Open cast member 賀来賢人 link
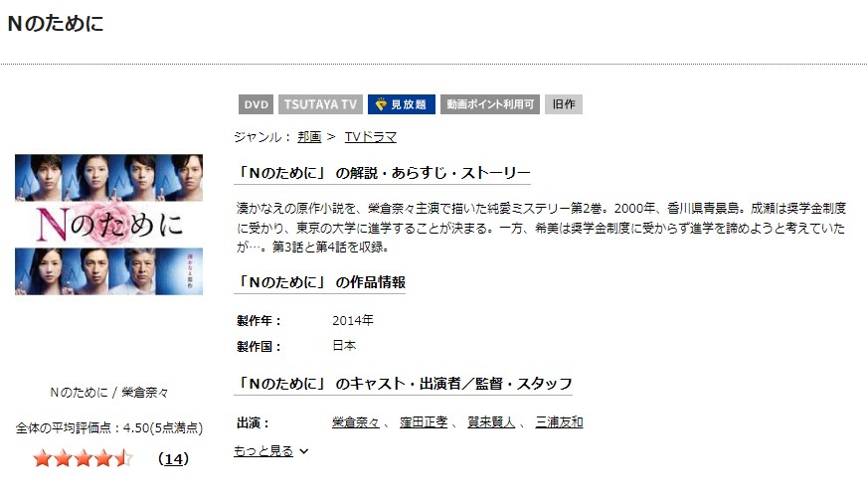 coord(491,422)
